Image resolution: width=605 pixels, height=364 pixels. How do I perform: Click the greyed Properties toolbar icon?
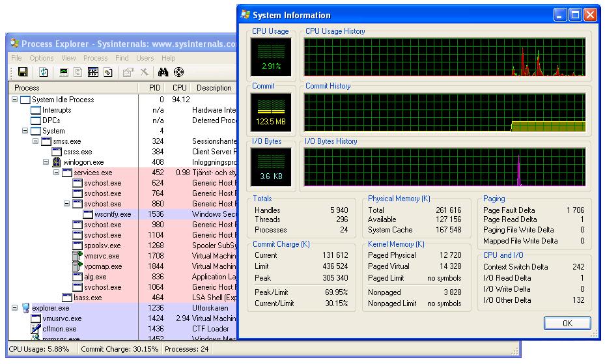tap(128, 72)
